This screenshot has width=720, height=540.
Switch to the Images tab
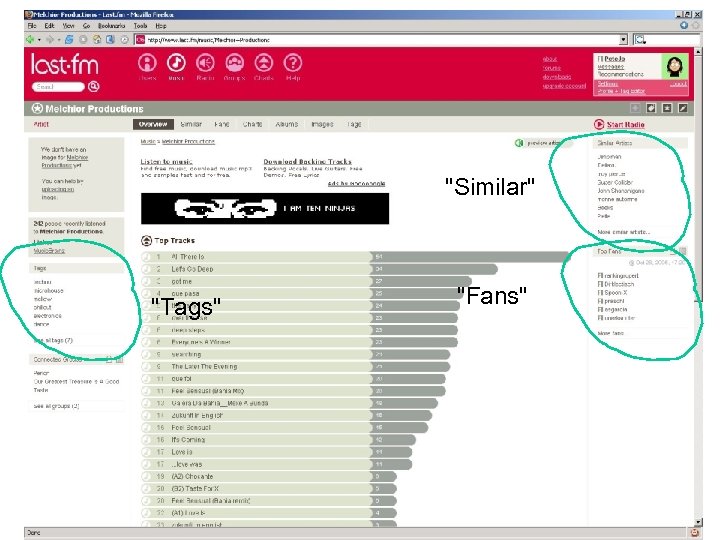point(322,124)
